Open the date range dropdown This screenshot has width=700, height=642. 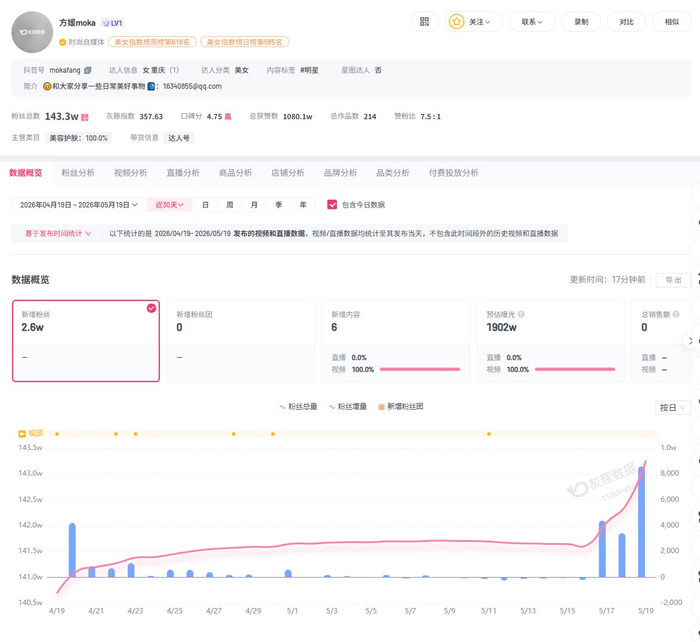tap(79, 204)
